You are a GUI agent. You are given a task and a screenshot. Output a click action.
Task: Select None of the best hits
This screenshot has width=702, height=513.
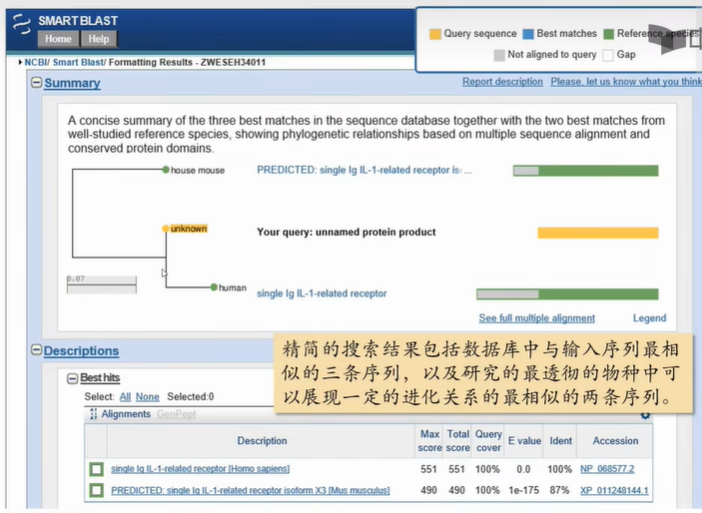[147, 397]
